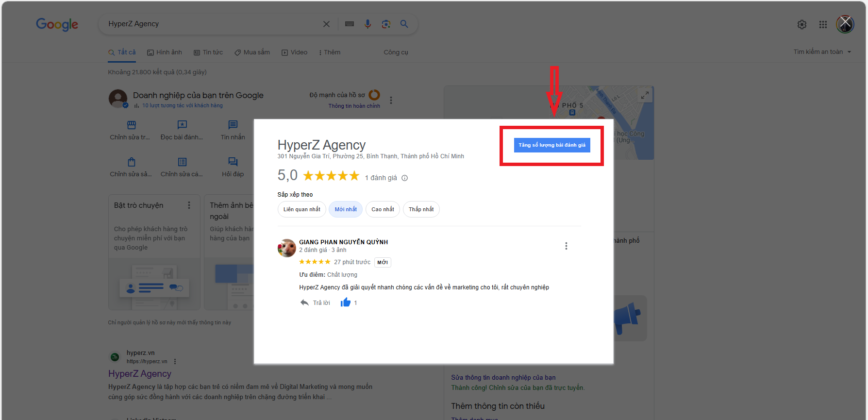Click the info icon beside 1 đánh giá
This screenshot has height=420, width=868.
pos(405,178)
